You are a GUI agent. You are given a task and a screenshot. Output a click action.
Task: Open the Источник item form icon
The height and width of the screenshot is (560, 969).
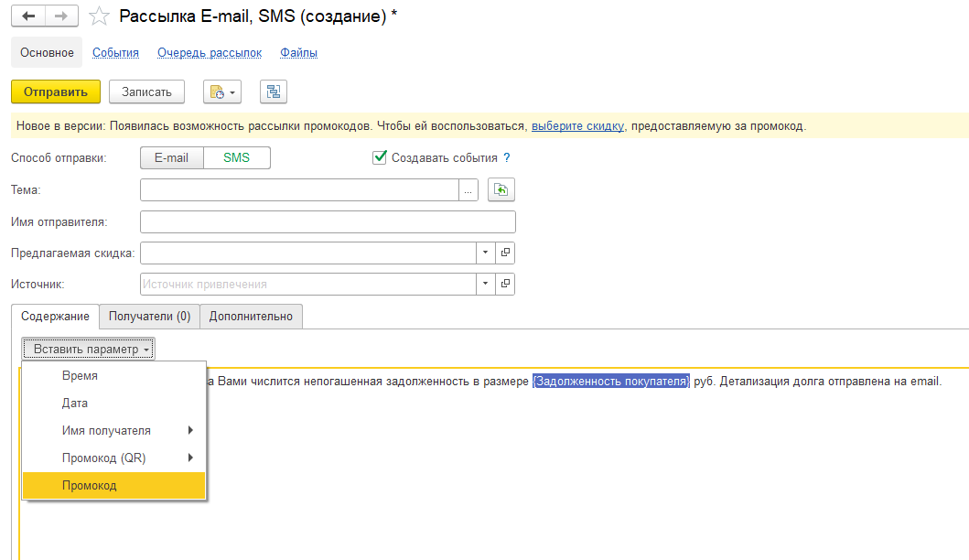(x=505, y=284)
